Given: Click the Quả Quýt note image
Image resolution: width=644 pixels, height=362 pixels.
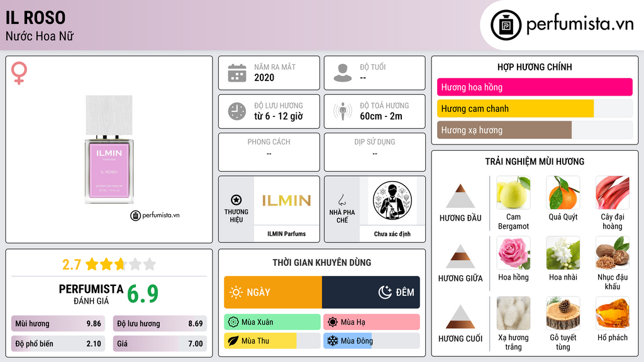Looking at the screenshot, I should (563, 193).
